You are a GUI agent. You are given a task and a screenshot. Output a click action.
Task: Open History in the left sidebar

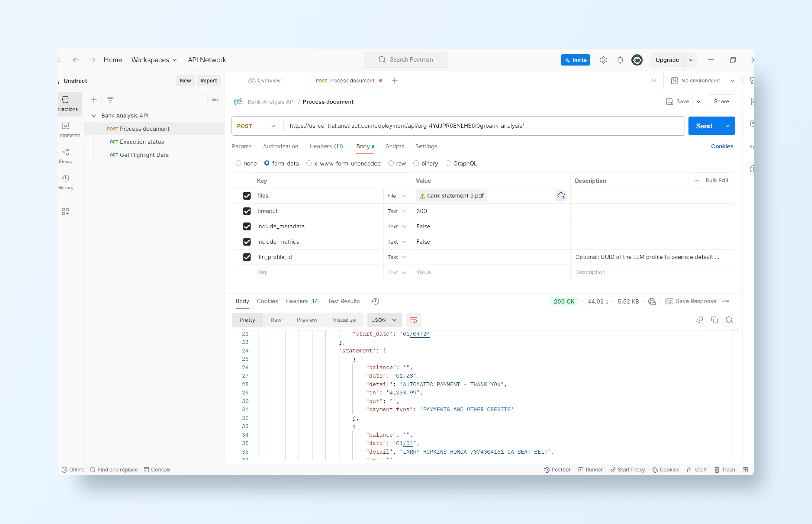65,182
